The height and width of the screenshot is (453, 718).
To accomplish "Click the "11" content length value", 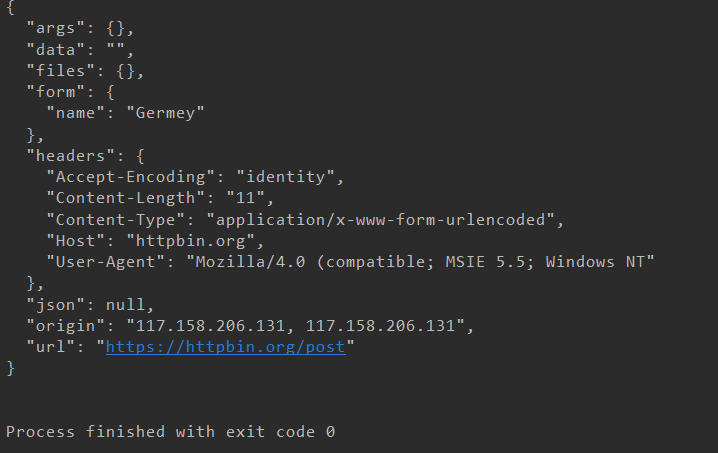I will (245, 198).
